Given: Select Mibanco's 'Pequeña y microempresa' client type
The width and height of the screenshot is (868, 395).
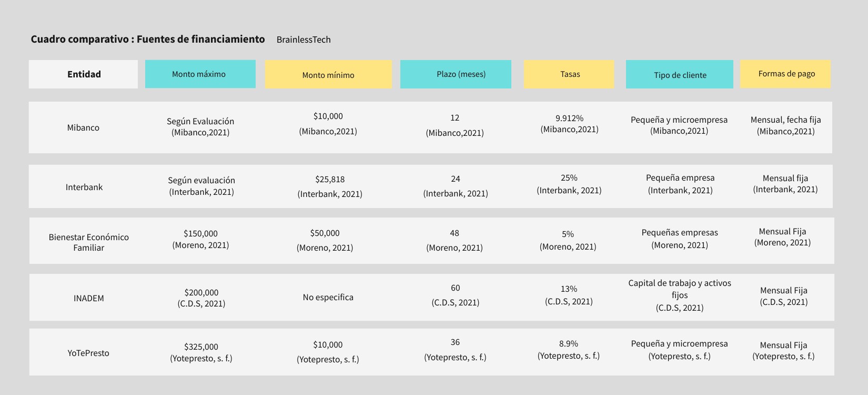Looking at the screenshot, I should tap(679, 120).
